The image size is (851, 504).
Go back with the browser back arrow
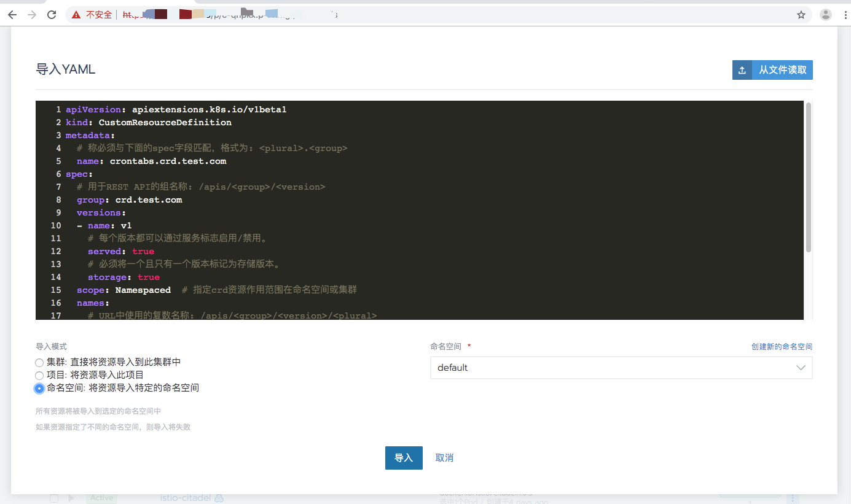pyautogui.click(x=12, y=15)
